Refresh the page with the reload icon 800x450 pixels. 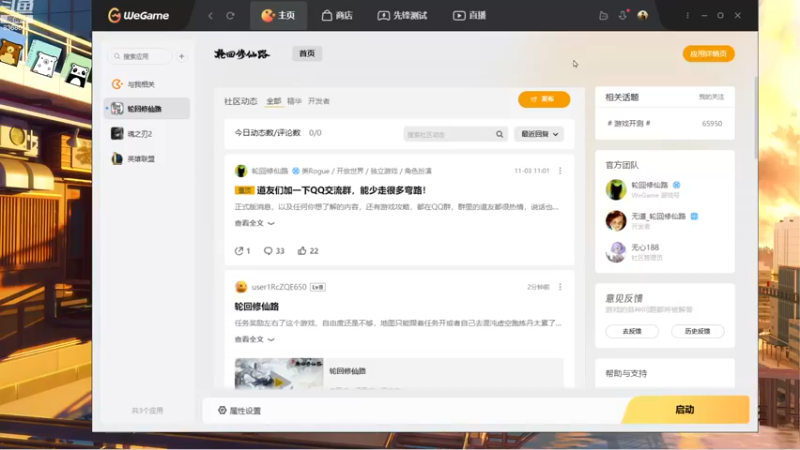click(231, 16)
